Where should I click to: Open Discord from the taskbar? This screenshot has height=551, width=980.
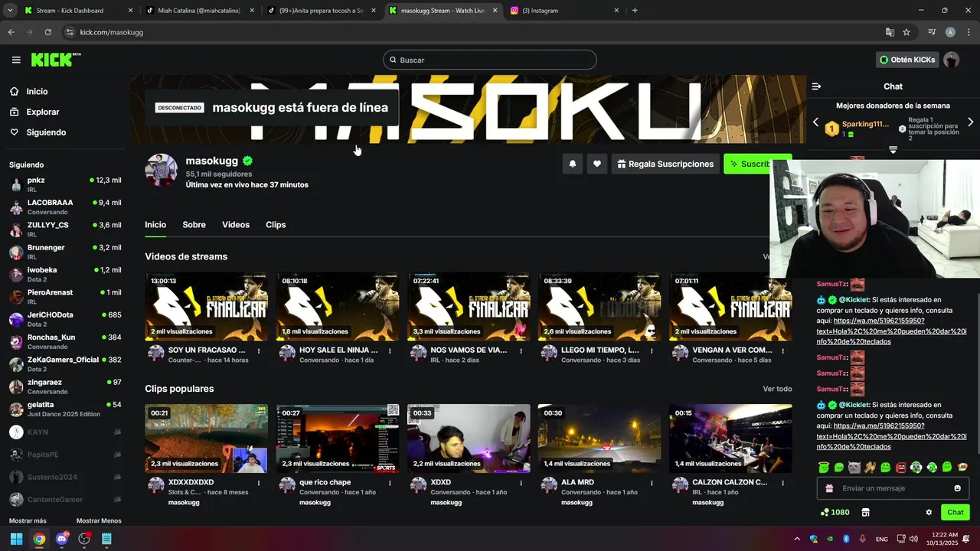pyautogui.click(x=62, y=539)
